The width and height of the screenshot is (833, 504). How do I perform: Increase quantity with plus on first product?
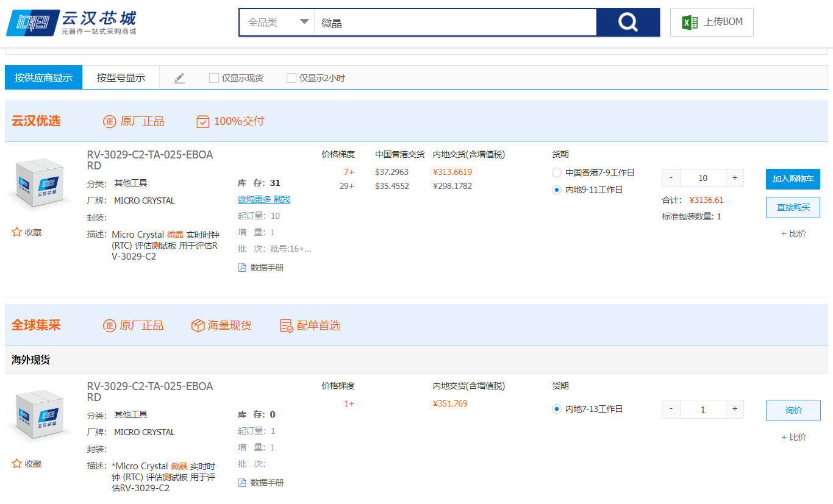[x=735, y=178]
